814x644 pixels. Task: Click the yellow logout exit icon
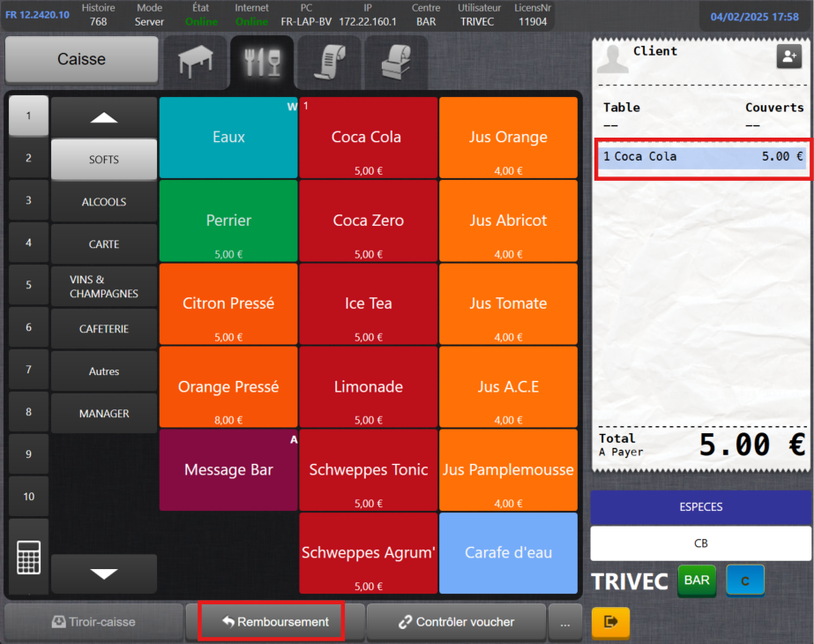(610, 622)
